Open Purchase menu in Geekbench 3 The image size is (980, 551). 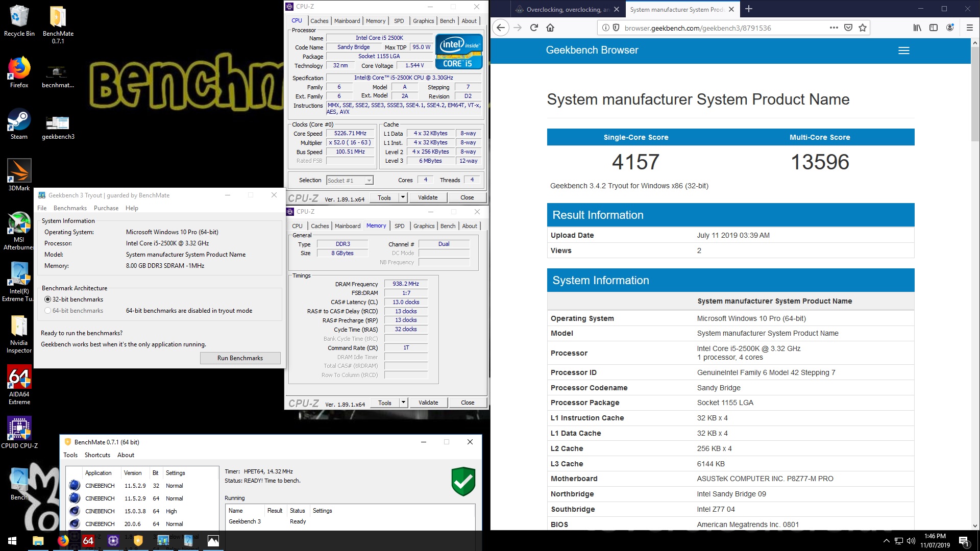click(x=106, y=208)
